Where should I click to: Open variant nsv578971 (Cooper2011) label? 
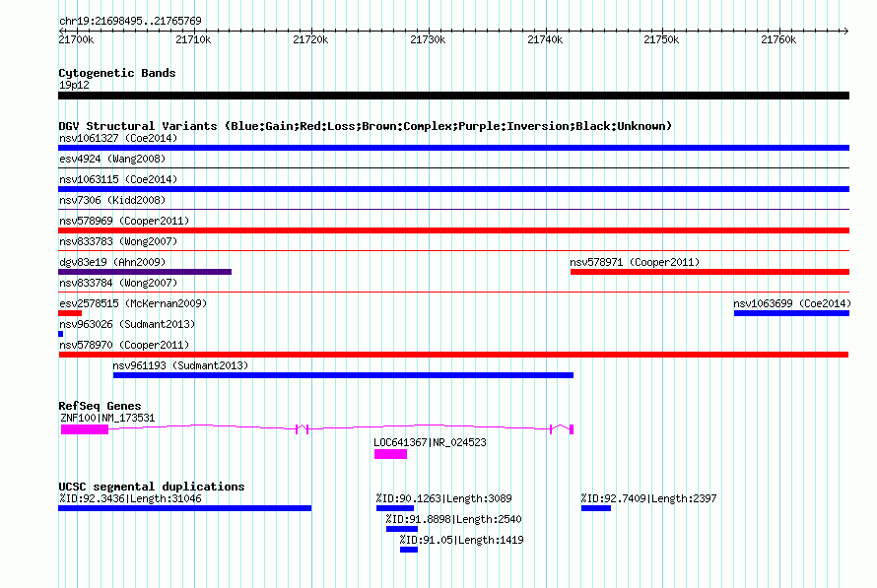635,262
